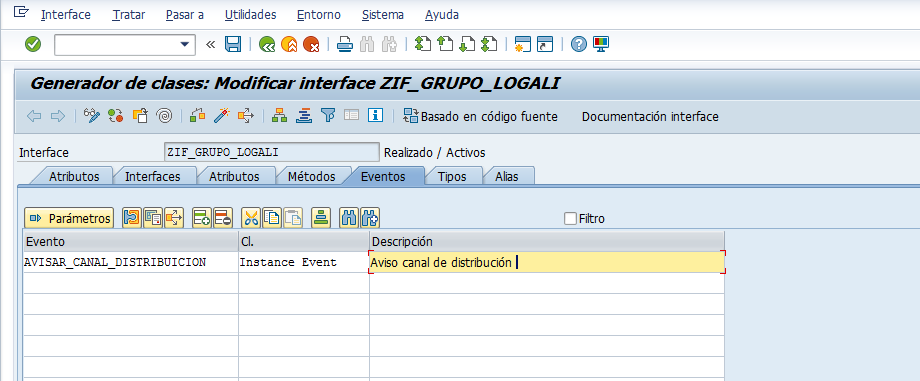
Task: Open the Utilidades menu
Action: pyautogui.click(x=251, y=15)
